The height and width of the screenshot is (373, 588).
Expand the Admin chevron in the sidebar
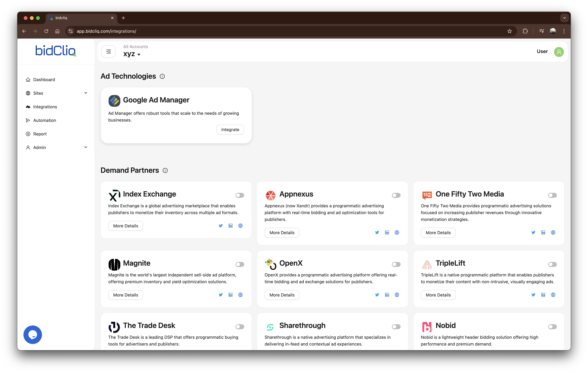pos(86,147)
